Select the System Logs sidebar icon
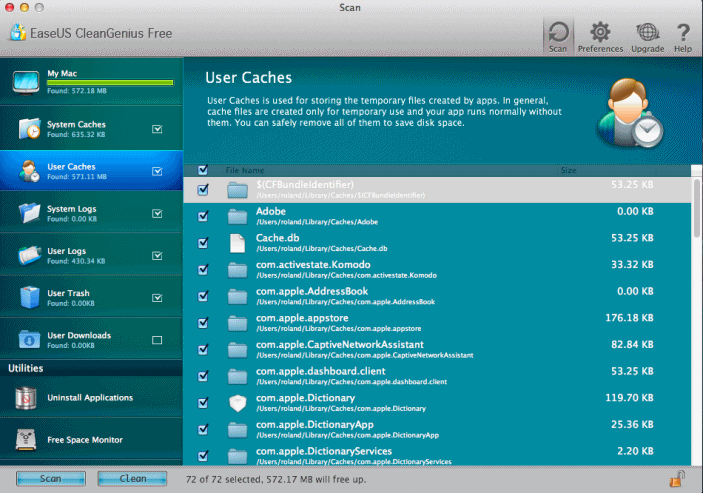 click(29, 213)
